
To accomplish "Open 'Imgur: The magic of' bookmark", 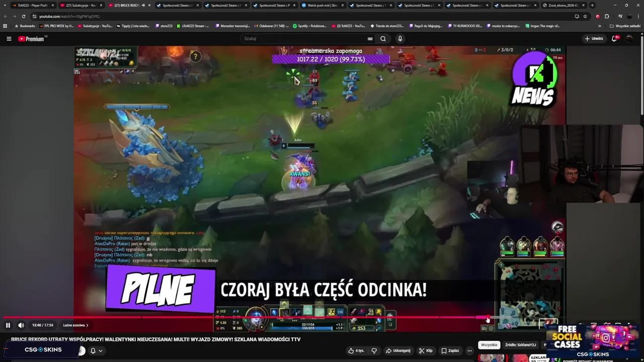I will click(542, 26).
